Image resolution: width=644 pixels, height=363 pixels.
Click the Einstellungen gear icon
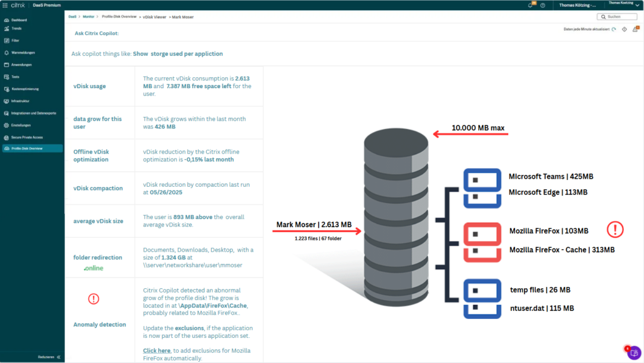click(x=6, y=125)
